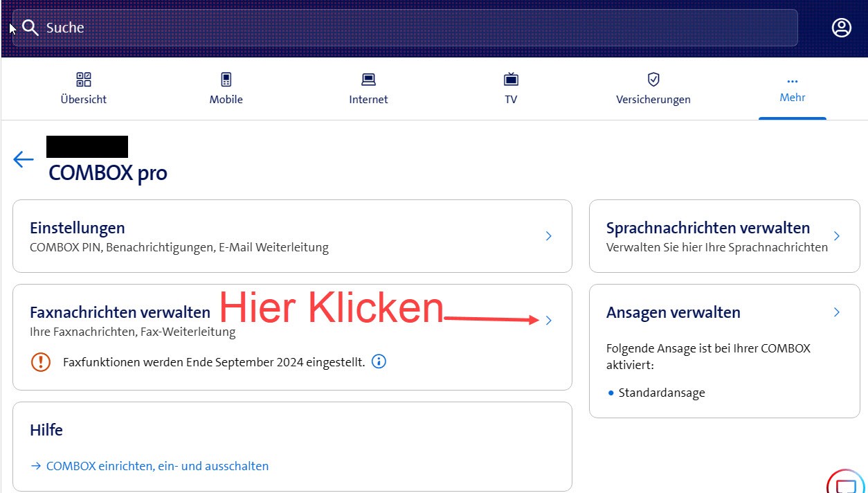Open the Mehr menu tab
The image size is (868, 493).
click(x=793, y=89)
